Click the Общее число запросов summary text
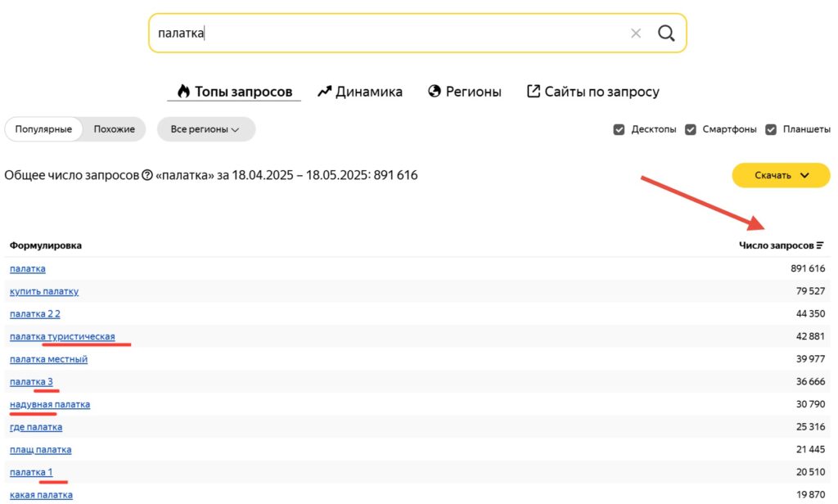Viewport: 838px width, 504px height. point(210,175)
